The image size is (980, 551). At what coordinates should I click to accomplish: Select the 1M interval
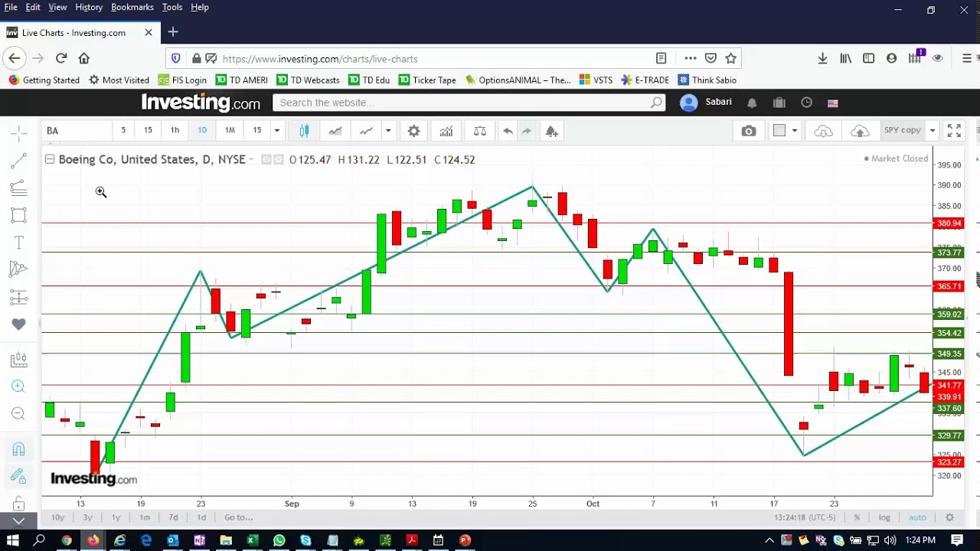click(230, 130)
